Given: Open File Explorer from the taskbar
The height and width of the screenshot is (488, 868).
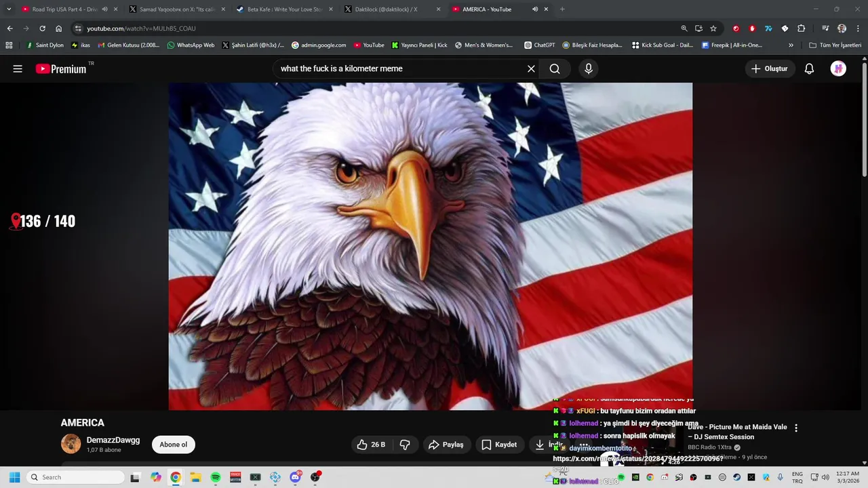Looking at the screenshot, I should (x=195, y=477).
